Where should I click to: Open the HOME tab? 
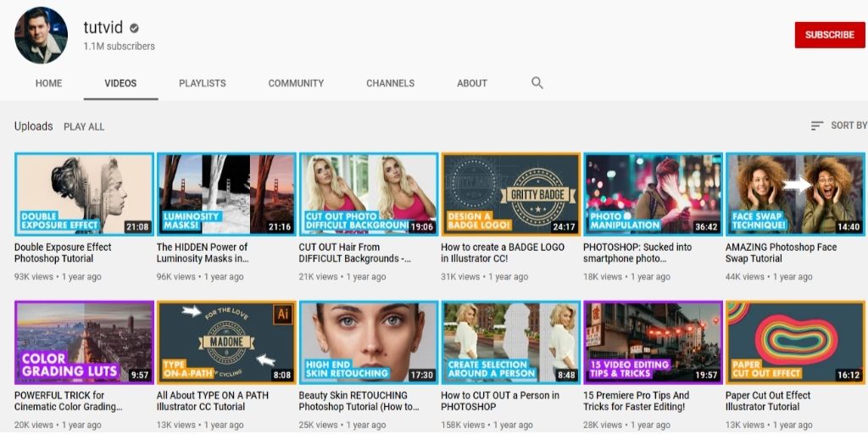pos(48,83)
